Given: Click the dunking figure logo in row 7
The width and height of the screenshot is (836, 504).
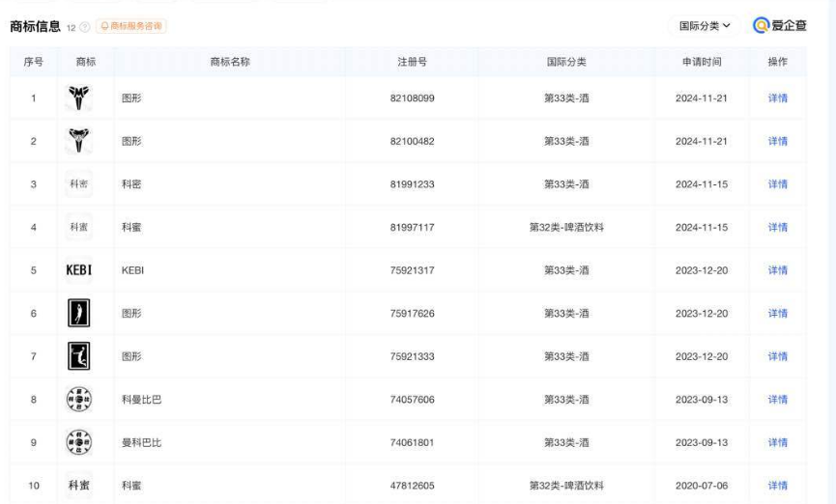Looking at the screenshot, I should coord(79,356).
